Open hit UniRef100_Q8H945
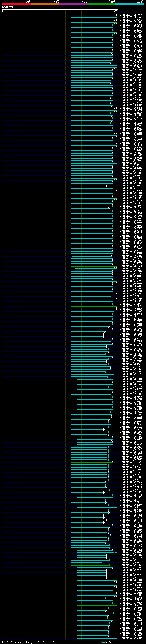The width and height of the screenshot is (146, 644). pyautogui.click(x=131, y=20)
